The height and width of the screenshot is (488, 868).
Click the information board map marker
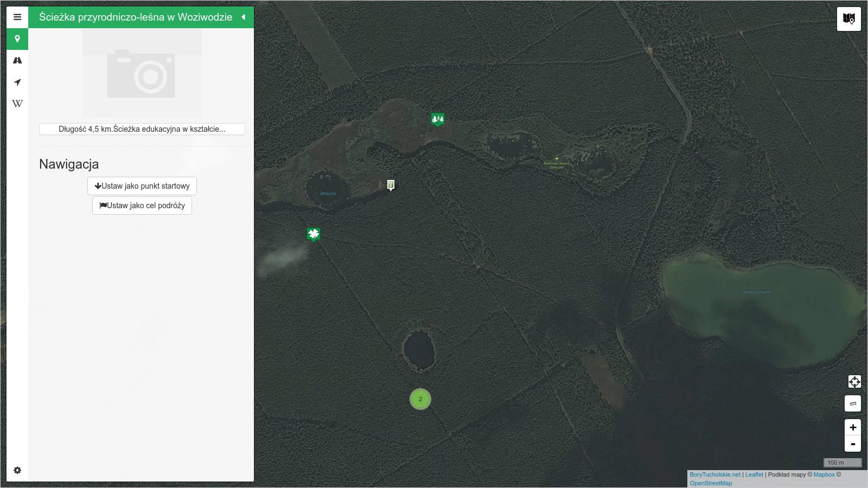pos(391,185)
